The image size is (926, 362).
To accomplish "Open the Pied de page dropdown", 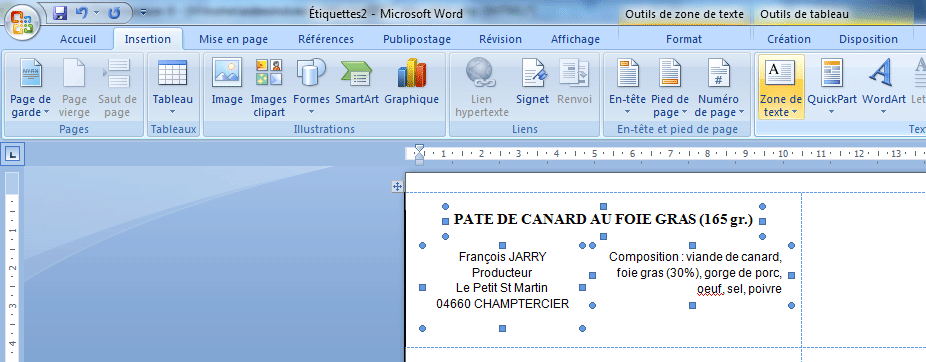I will (670, 87).
